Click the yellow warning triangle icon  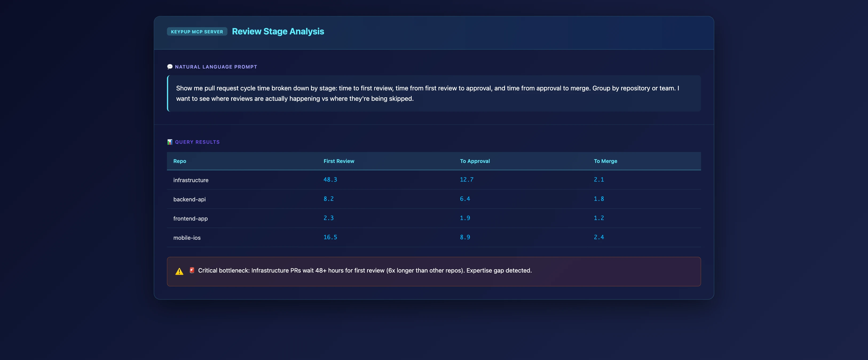pos(179,271)
